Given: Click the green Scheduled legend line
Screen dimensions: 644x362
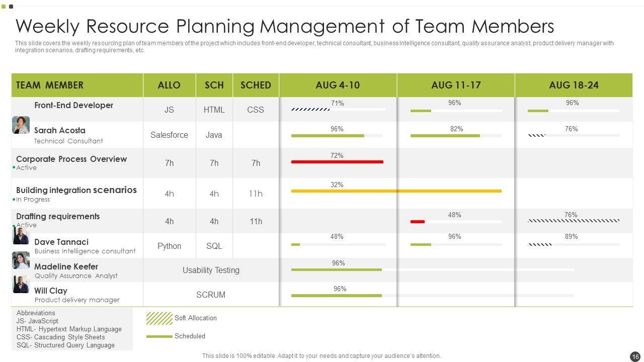Looking at the screenshot, I should [x=159, y=336].
